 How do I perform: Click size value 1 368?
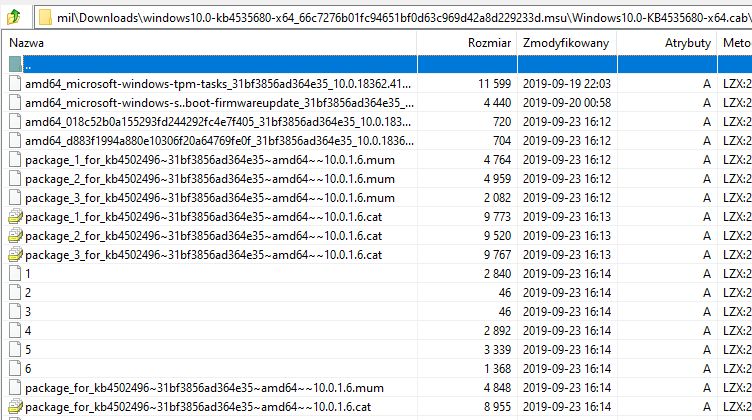(x=497, y=369)
